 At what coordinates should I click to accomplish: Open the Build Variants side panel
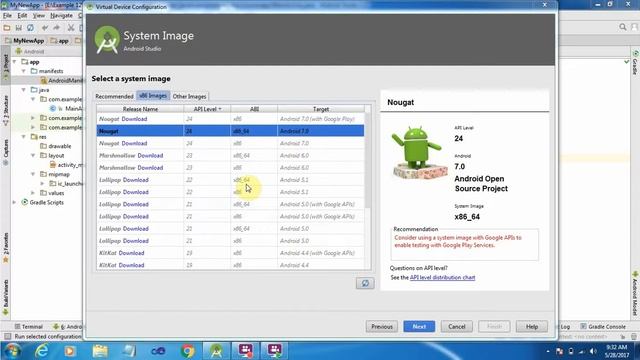5,297
